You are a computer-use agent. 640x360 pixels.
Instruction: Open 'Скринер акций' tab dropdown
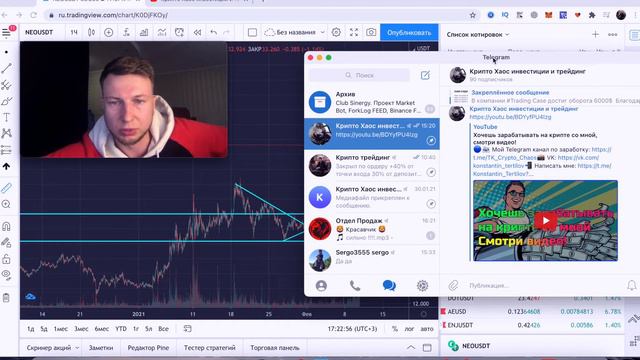(52, 348)
